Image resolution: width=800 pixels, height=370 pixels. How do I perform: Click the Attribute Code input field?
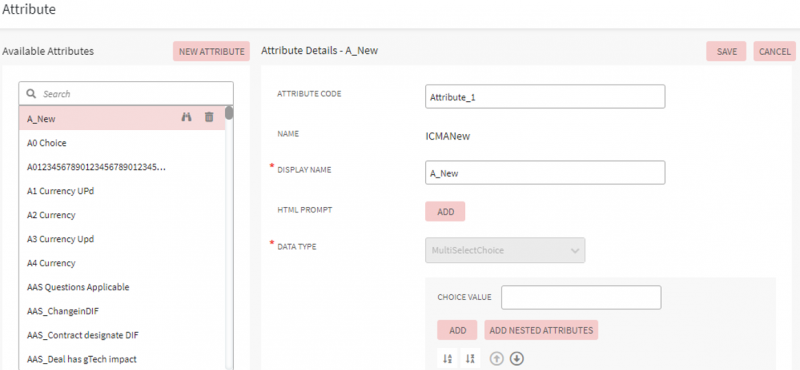(x=545, y=96)
